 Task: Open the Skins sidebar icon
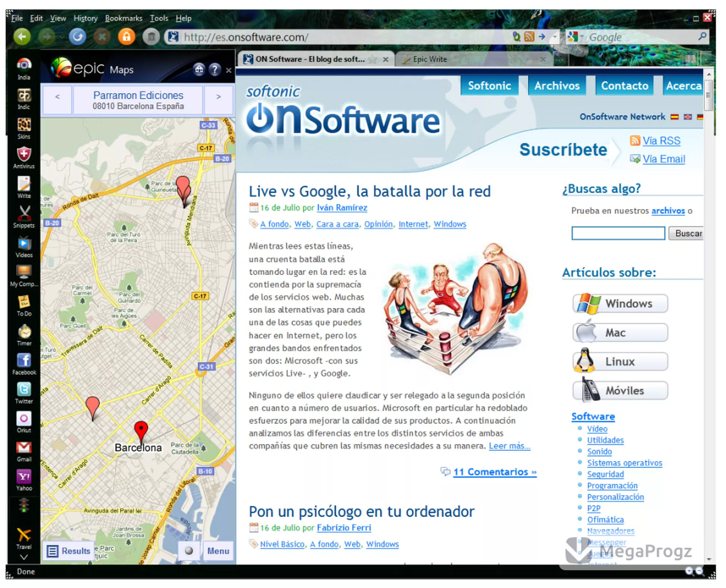click(24, 128)
